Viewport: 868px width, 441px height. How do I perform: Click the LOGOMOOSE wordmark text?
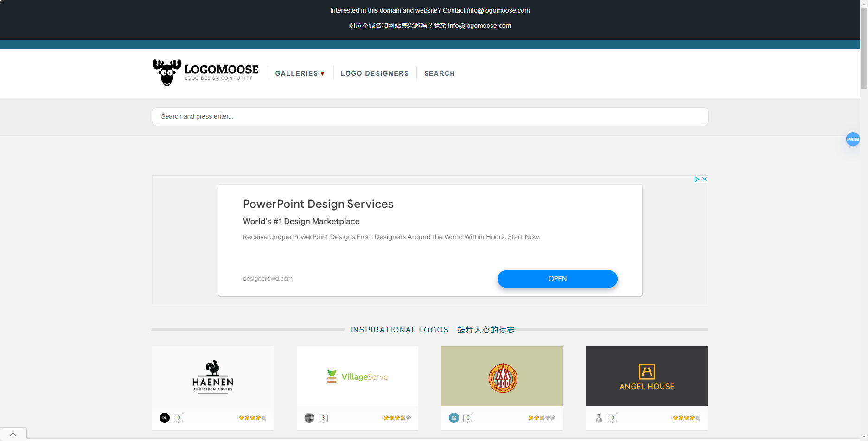pos(222,69)
